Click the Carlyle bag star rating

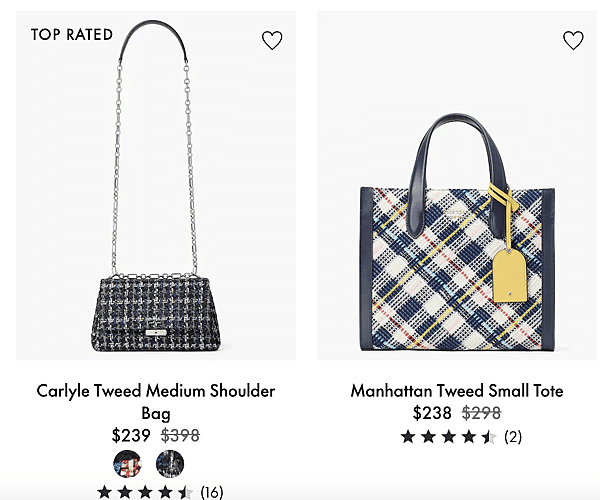coord(145,492)
